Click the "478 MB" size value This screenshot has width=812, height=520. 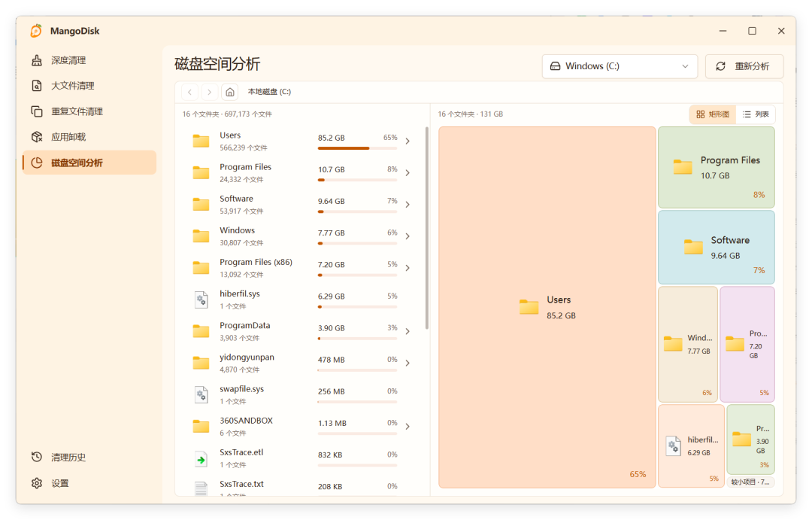pyautogui.click(x=331, y=360)
